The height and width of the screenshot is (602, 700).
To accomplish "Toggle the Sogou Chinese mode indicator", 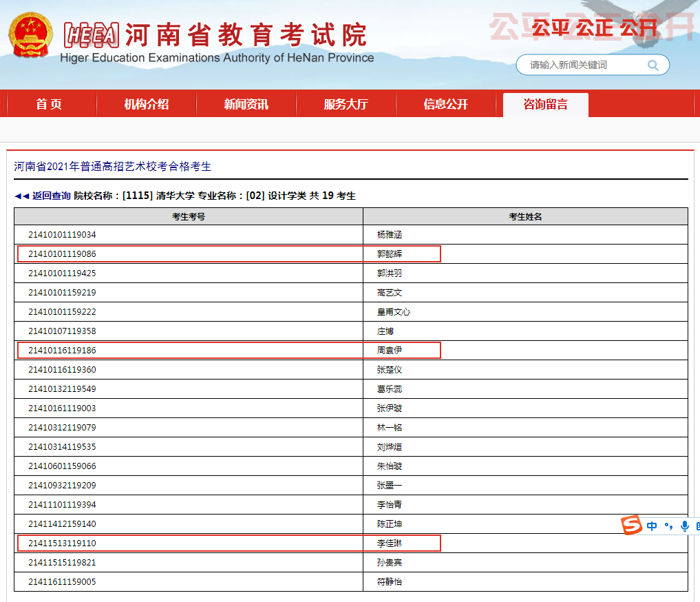I will click(x=652, y=526).
